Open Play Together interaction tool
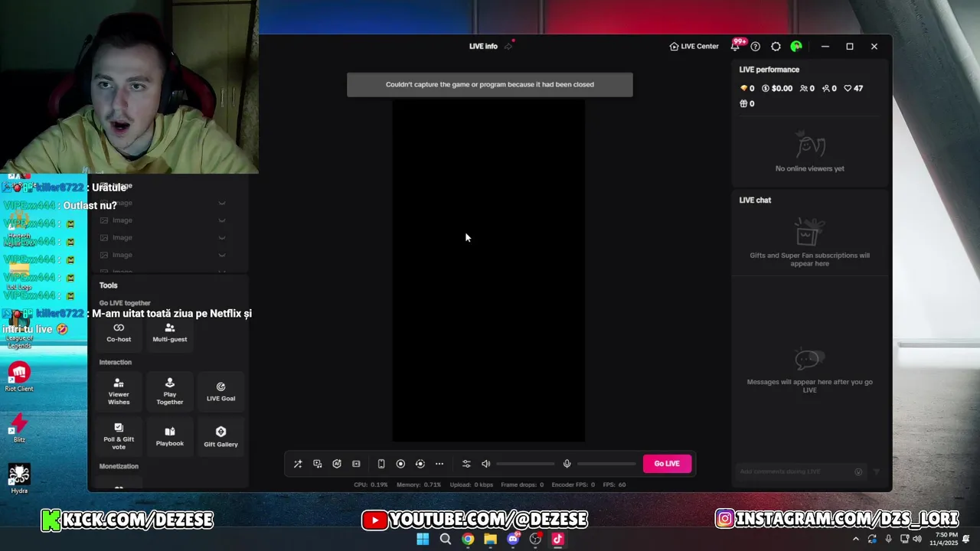Viewport: 980px width, 551px height. (170, 392)
